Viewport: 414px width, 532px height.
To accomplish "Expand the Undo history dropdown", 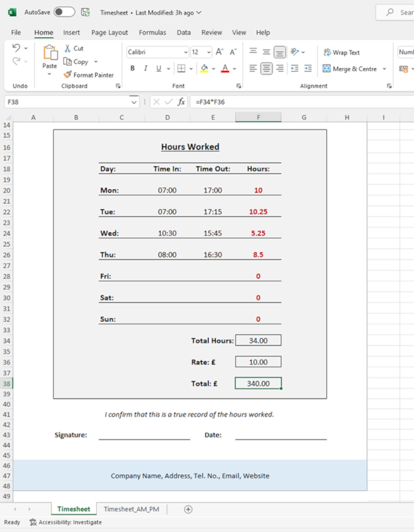I will coord(26,48).
